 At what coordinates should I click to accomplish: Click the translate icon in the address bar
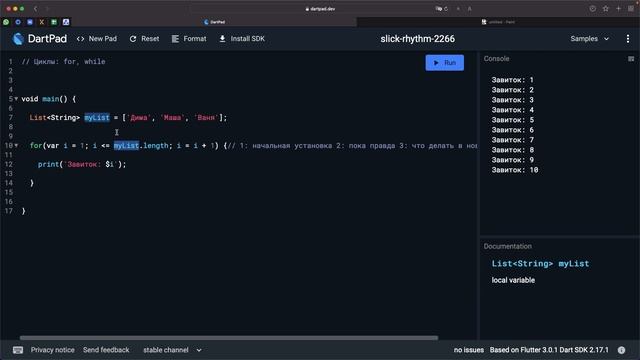tap(438, 9)
